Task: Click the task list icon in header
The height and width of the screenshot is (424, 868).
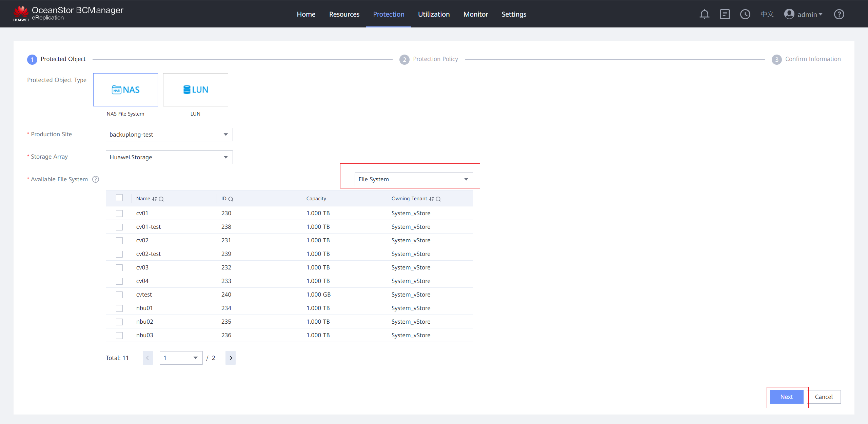Action: pyautogui.click(x=725, y=14)
